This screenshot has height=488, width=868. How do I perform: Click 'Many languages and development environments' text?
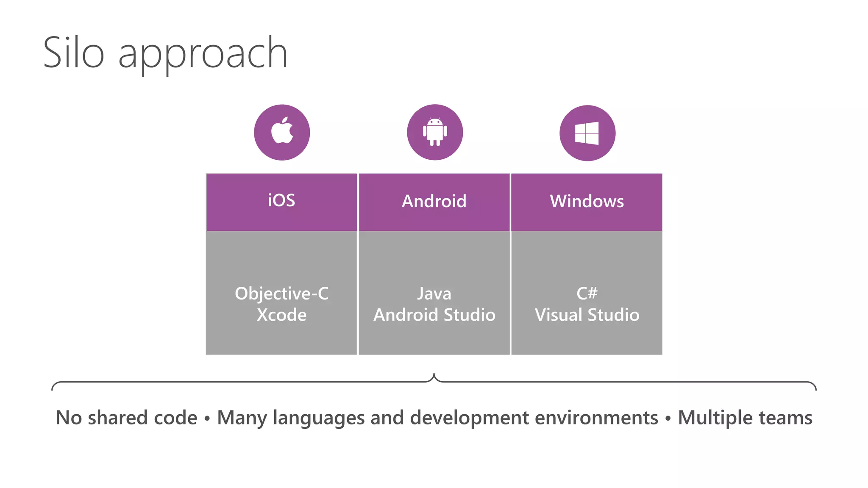(x=437, y=419)
